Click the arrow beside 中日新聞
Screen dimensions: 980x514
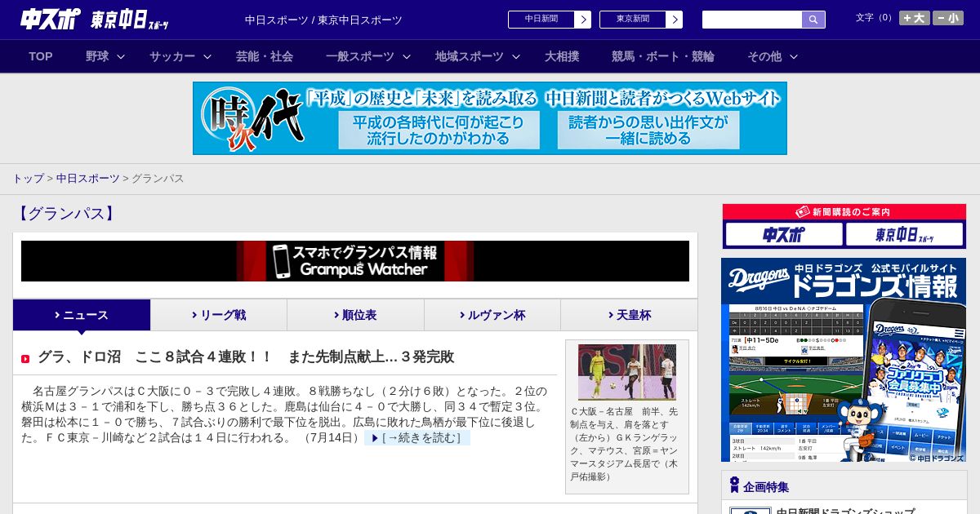583,20
